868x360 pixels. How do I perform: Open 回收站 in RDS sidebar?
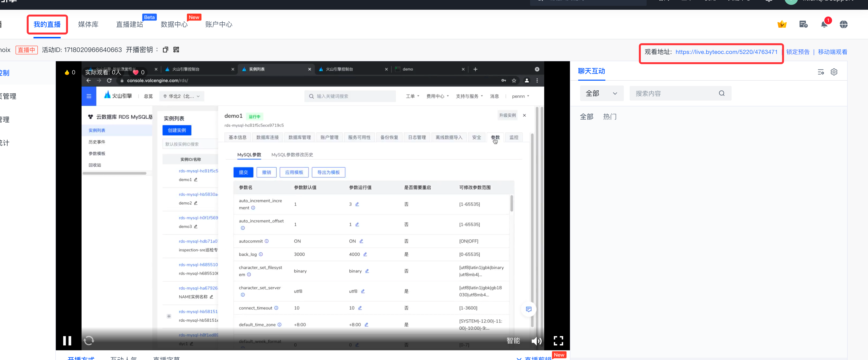click(95, 165)
